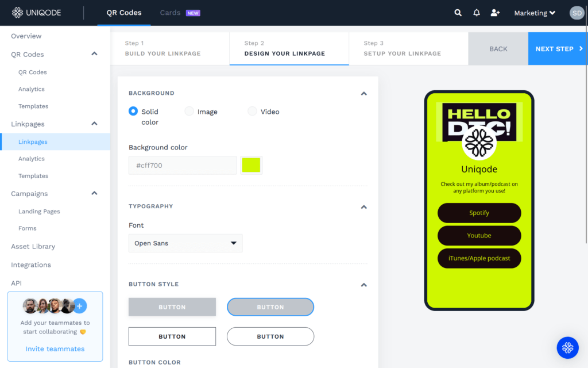Open Step 3 Setup Your Linkpage
The width and height of the screenshot is (588, 368).
(408, 48)
